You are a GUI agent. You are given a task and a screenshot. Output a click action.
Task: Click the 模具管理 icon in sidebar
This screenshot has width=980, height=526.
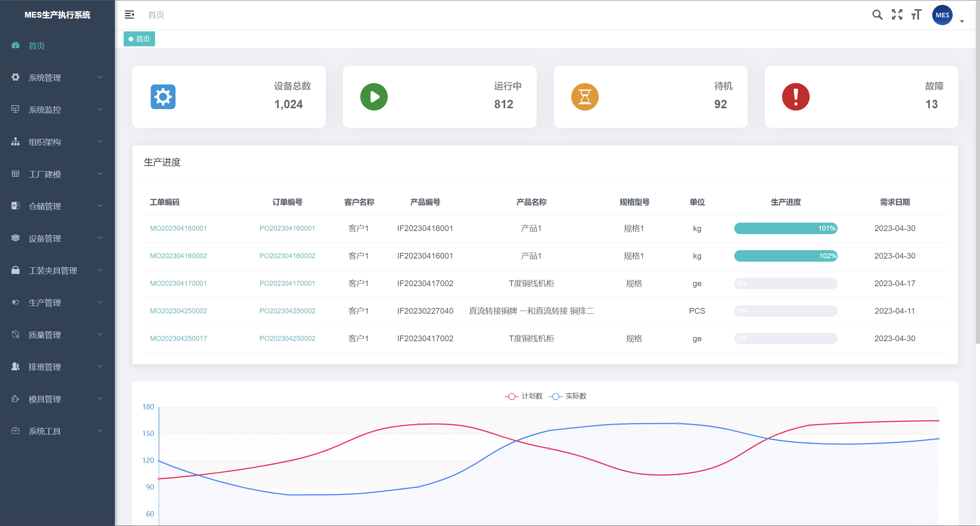click(15, 399)
